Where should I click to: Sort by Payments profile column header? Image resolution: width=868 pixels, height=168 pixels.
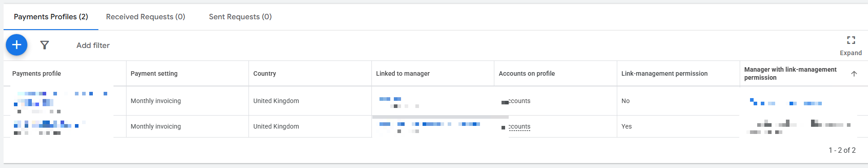[x=36, y=73]
